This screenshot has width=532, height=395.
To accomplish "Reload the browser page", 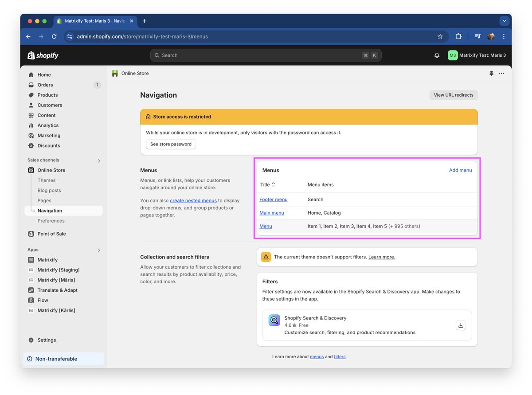I will click(x=54, y=37).
